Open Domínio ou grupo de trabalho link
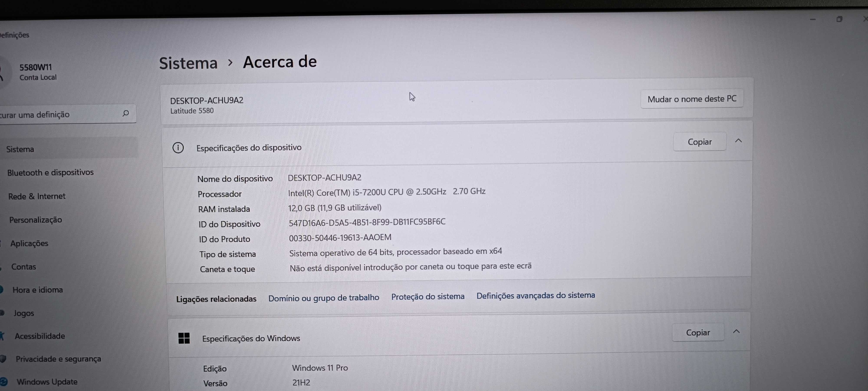This screenshot has height=391, width=868. coord(324,298)
